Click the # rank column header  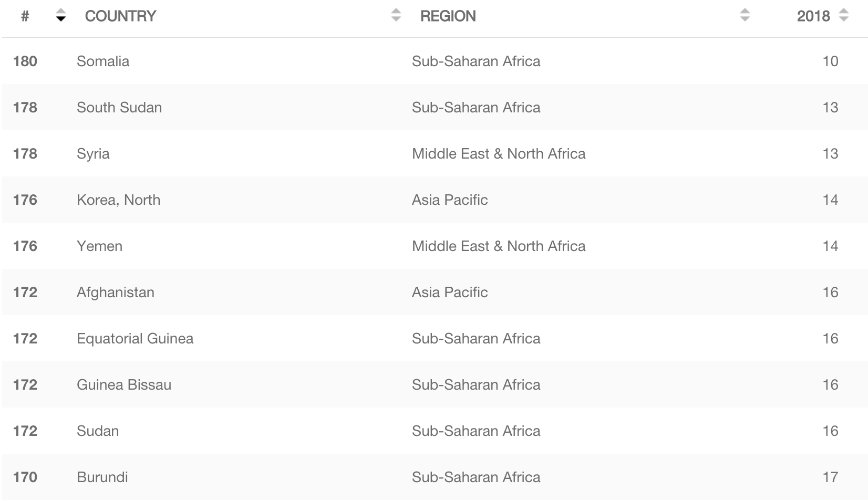pos(25,16)
